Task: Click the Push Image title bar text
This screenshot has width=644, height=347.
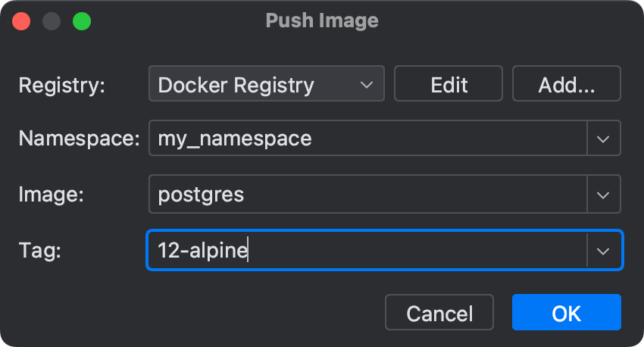Action: click(x=322, y=20)
